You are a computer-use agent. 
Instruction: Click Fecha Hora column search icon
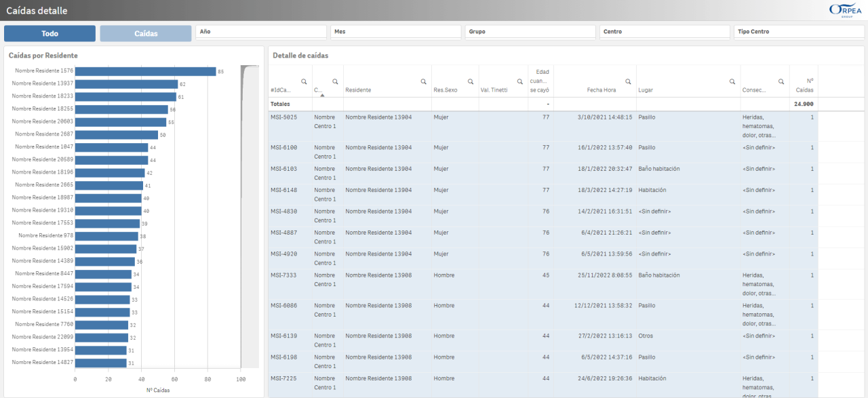pos(628,81)
